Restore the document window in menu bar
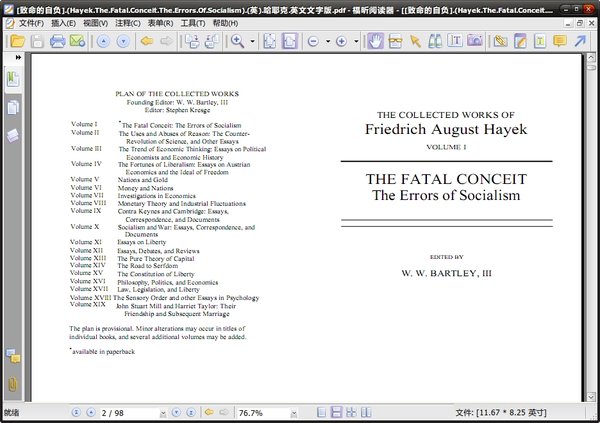This screenshot has height=423, width=600. (580, 23)
